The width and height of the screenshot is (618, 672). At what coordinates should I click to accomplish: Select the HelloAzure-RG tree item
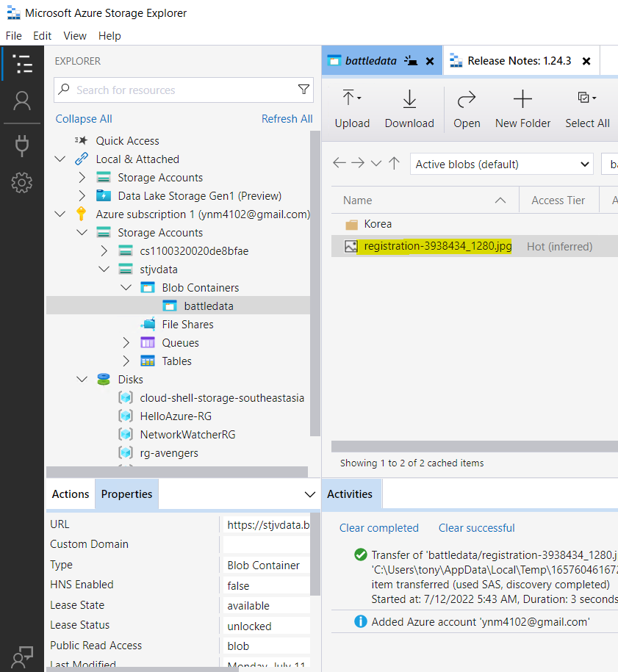(176, 416)
